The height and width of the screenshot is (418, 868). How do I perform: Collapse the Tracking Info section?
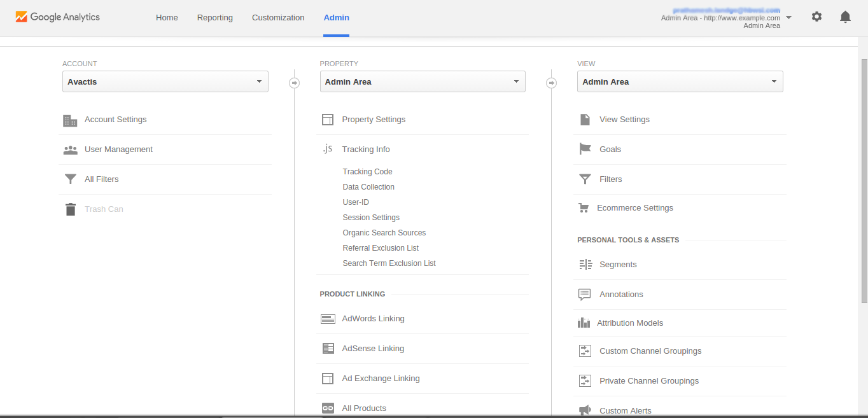[366, 150]
